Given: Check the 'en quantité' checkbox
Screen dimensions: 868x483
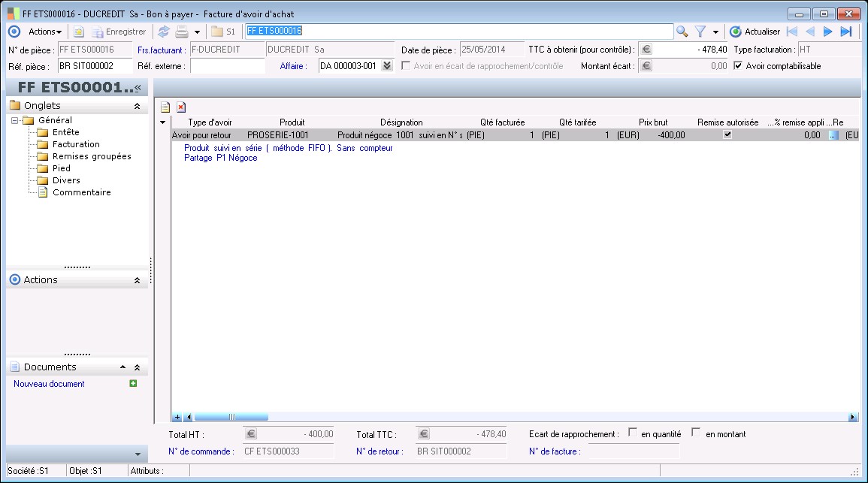Looking at the screenshot, I should coord(633,433).
